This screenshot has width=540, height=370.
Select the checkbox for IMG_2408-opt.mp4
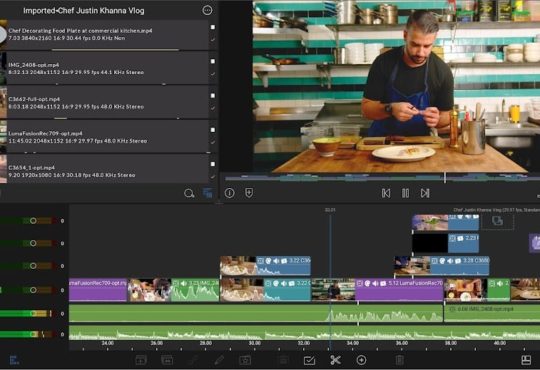click(x=213, y=61)
